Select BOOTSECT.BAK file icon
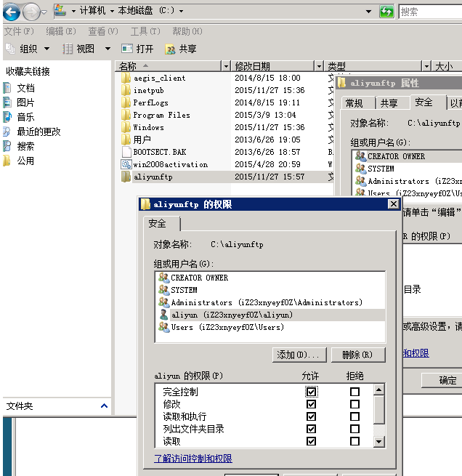Screen dimensions: 462x476 pos(126,152)
